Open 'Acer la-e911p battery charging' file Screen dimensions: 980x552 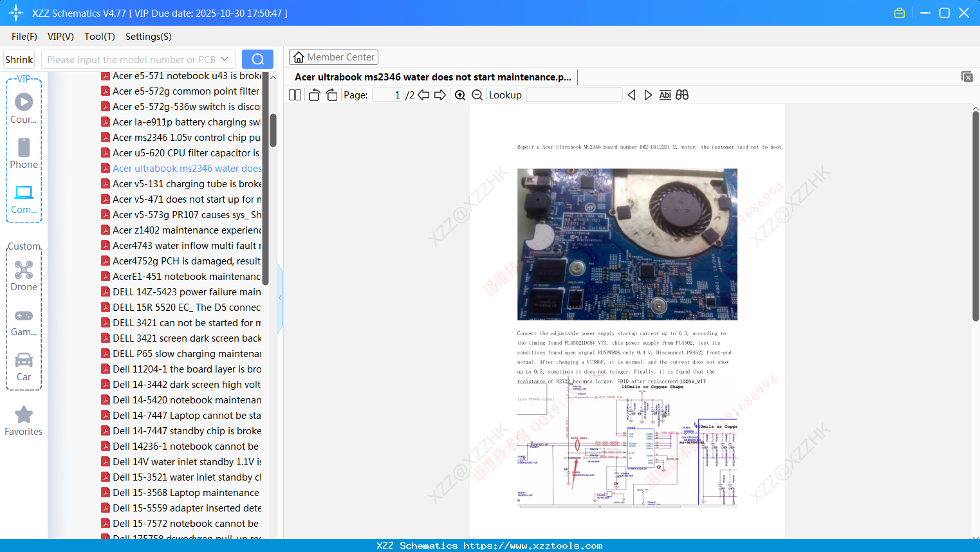coord(181,122)
